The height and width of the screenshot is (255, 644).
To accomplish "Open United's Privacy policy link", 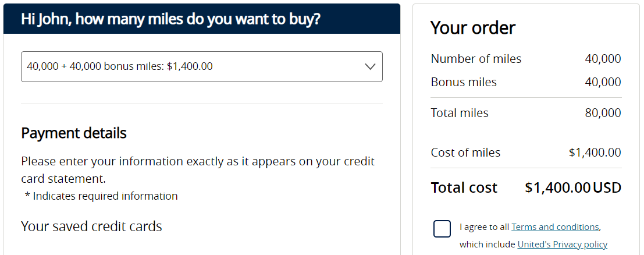I will click(563, 245).
